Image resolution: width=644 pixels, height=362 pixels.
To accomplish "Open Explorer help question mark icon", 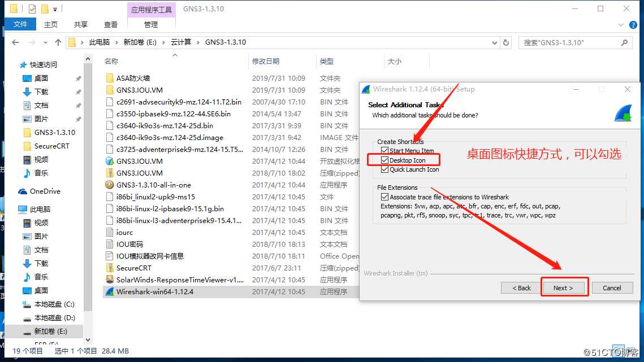I will [633, 25].
